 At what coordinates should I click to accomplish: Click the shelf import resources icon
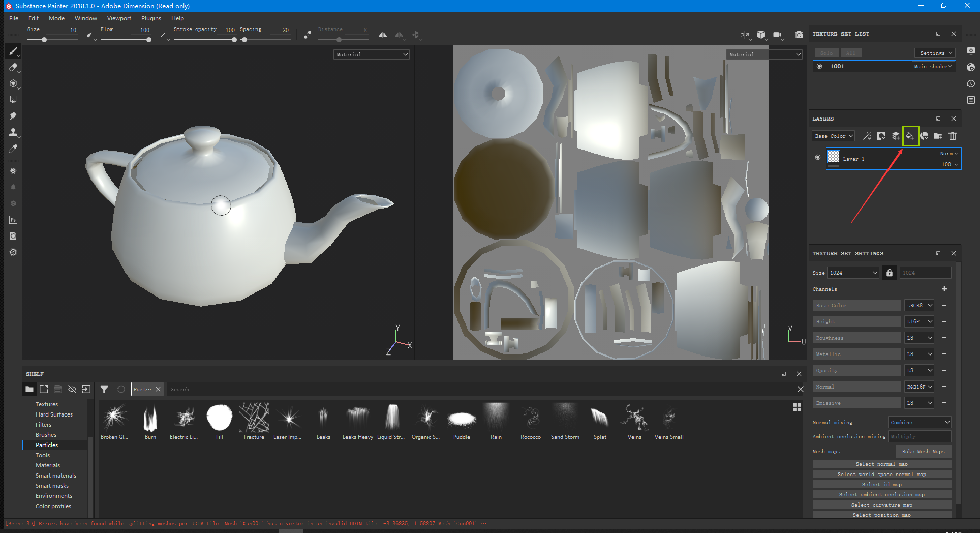tap(86, 389)
